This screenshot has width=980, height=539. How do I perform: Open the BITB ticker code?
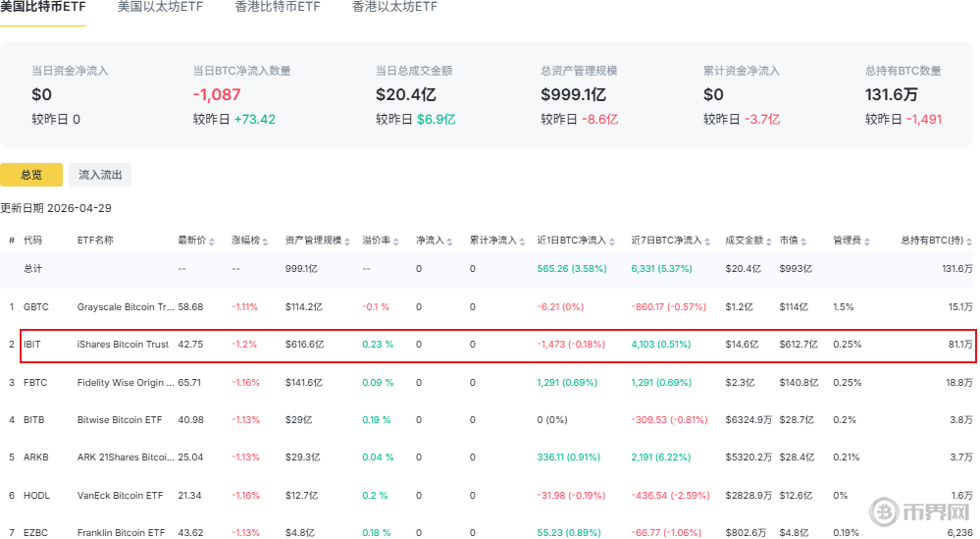pos(33,419)
